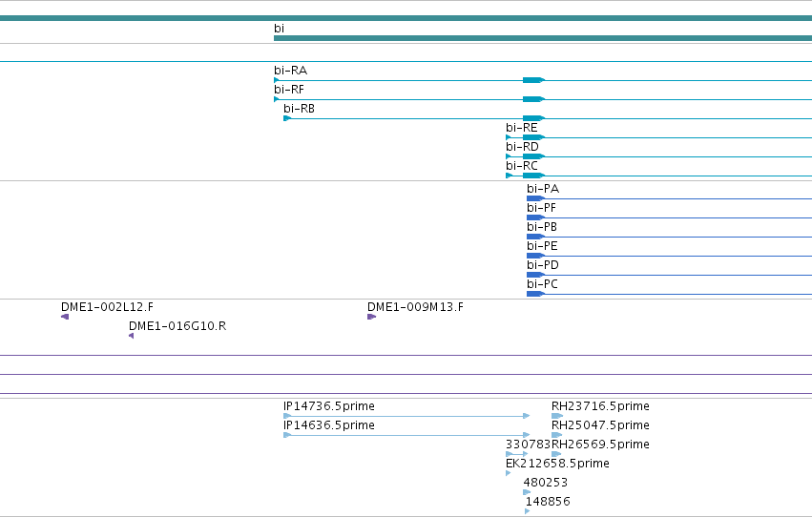The width and height of the screenshot is (812, 517).
Task: Click the IP14736.5prime EST line
Action: 406,416
